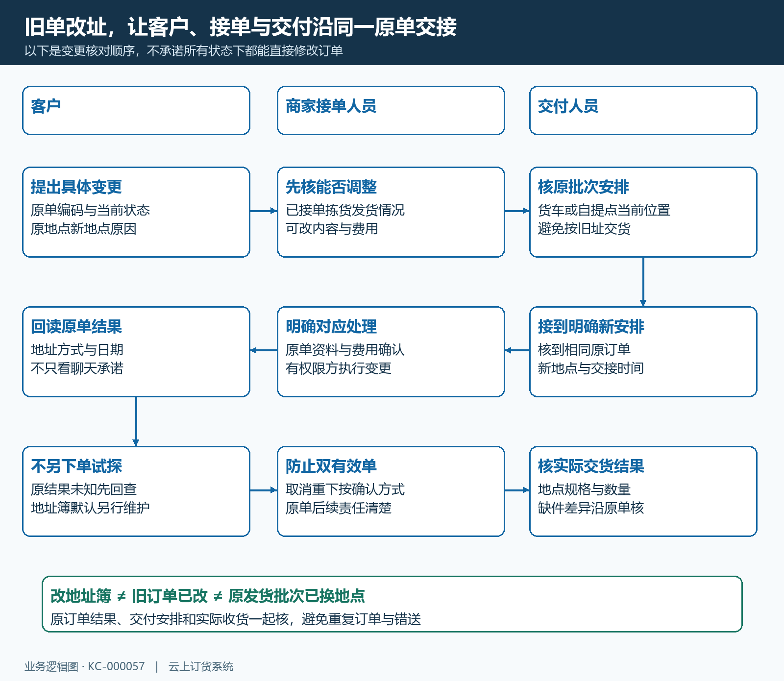Click the footer text 业务逻辑图 · KC-000057
This screenshot has height=681, width=784.
coord(85,666)
